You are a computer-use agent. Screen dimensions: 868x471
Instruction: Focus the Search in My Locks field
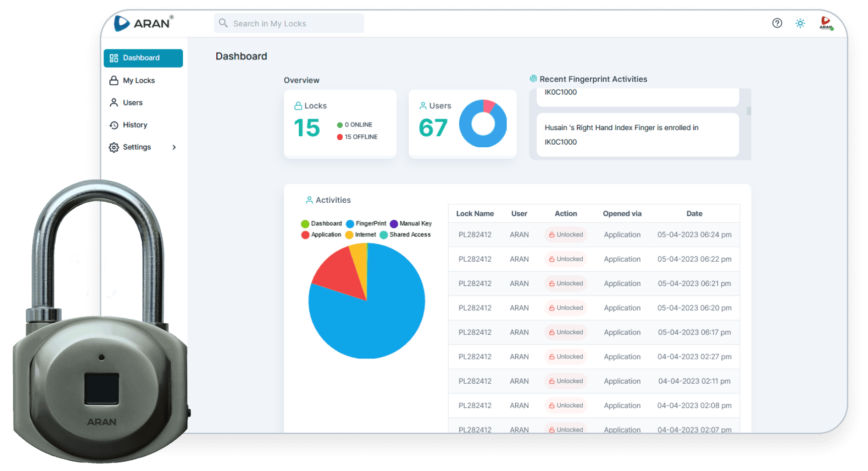tap(289, 23)
